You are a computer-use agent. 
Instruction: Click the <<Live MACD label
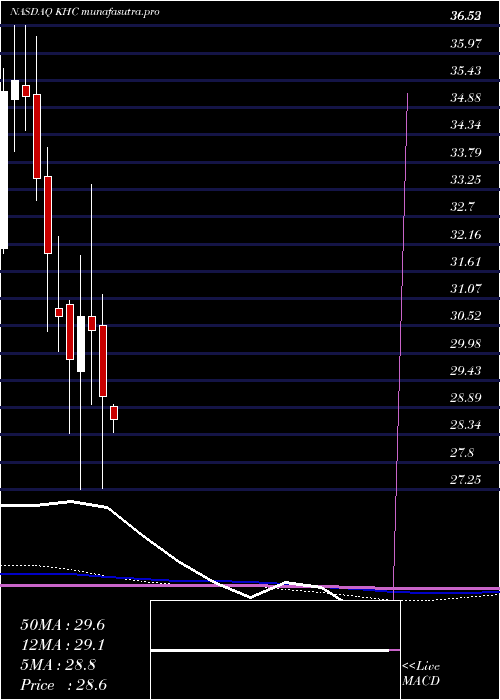[421, 674]
